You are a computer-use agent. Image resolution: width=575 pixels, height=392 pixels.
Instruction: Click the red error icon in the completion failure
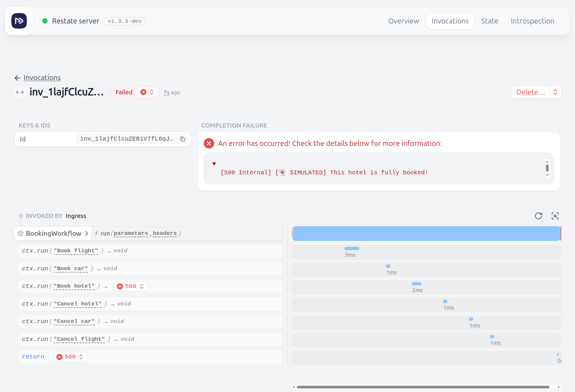[209, 143]
